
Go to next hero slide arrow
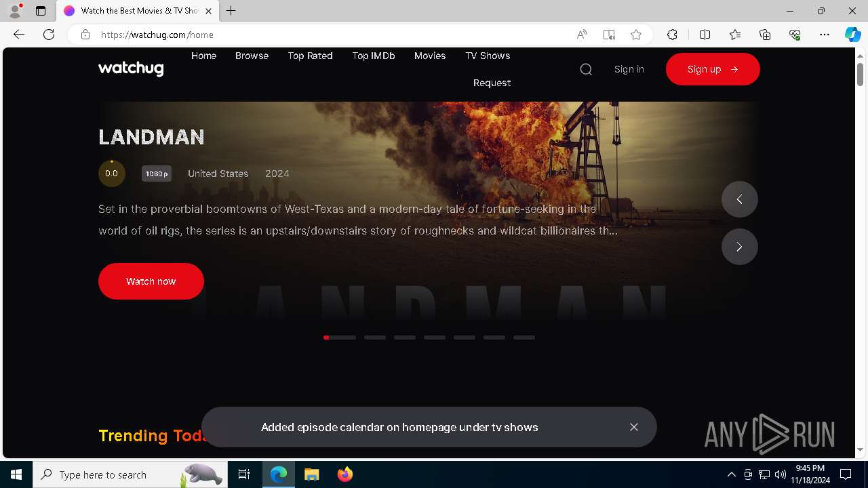(x=739, y=247)
